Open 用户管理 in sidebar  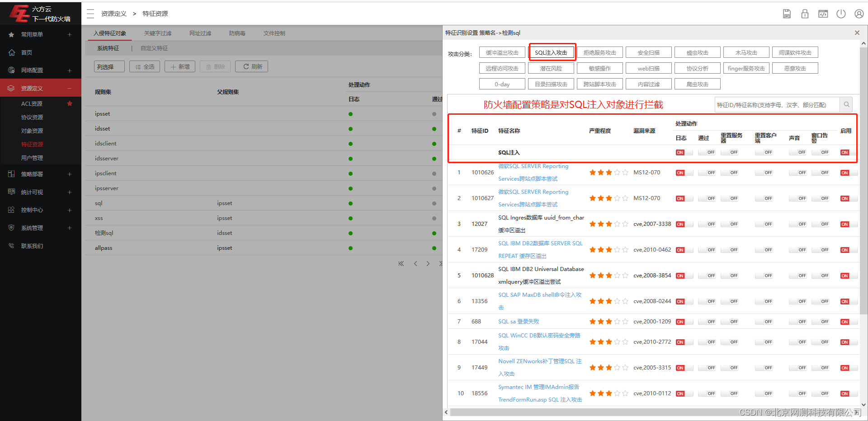click(x=32, y=158)
